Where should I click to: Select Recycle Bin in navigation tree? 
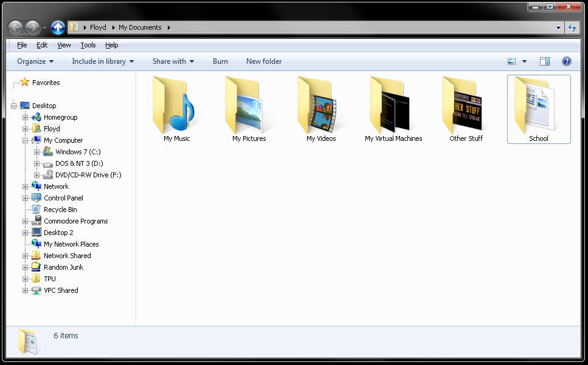point(60,210)
